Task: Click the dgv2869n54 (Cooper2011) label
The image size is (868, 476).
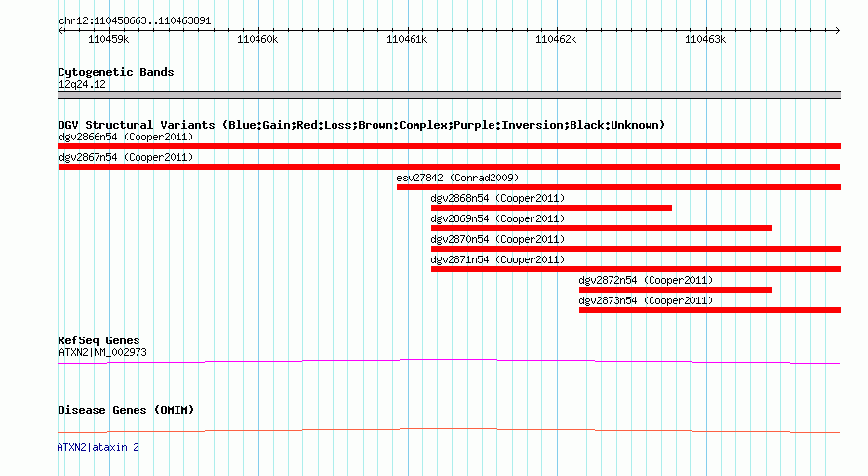Action: point(497,218)
